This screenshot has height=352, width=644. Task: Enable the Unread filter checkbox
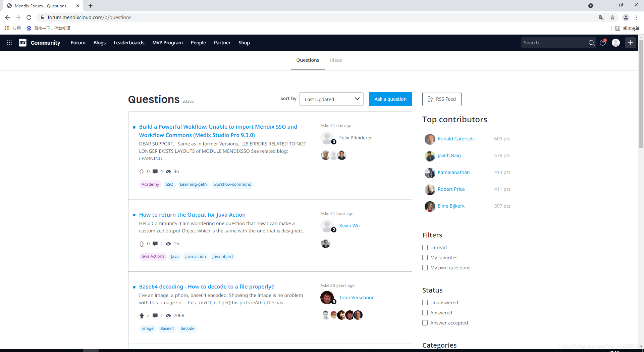425,248
